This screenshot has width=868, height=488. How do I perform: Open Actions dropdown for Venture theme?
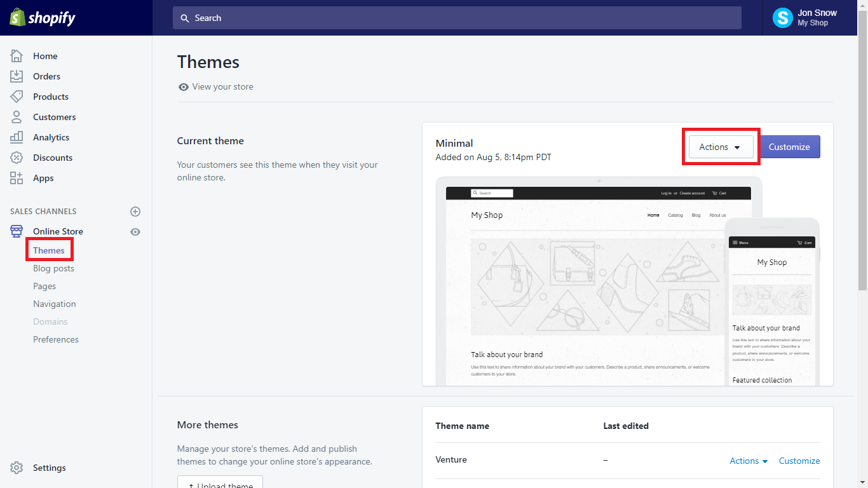tap(749, 461)
